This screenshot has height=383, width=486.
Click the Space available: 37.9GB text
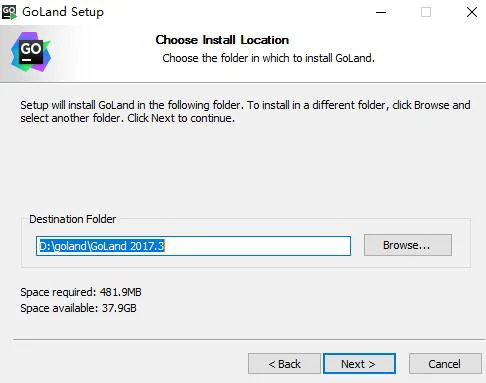[x=78, y=308]
